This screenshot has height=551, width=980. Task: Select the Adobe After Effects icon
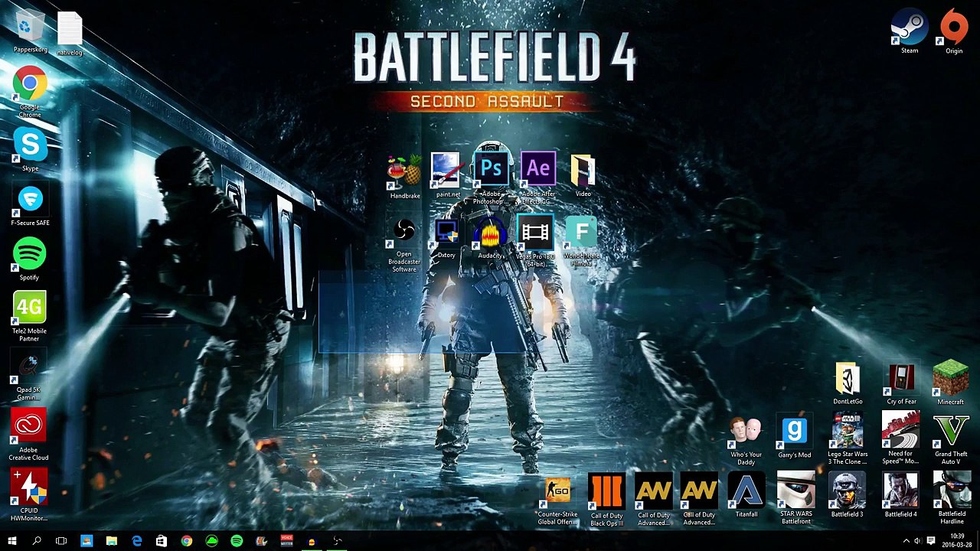click(538, 178)
